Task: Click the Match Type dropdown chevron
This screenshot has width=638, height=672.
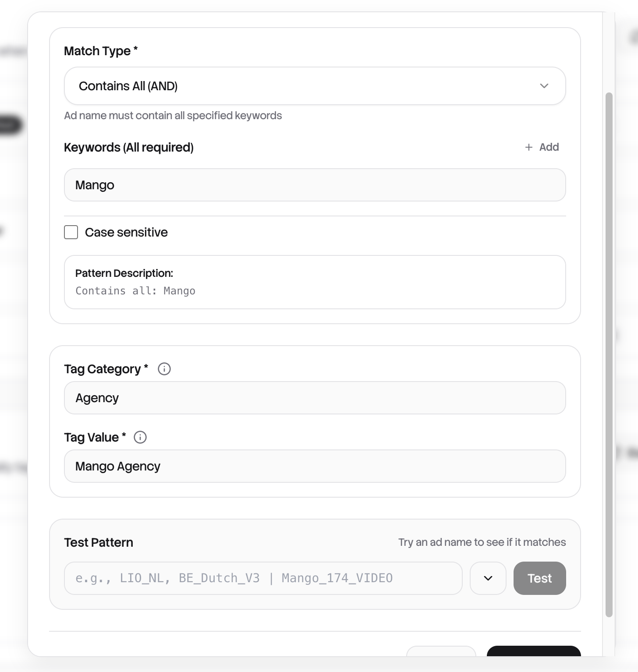Action: tap(544, 86)
